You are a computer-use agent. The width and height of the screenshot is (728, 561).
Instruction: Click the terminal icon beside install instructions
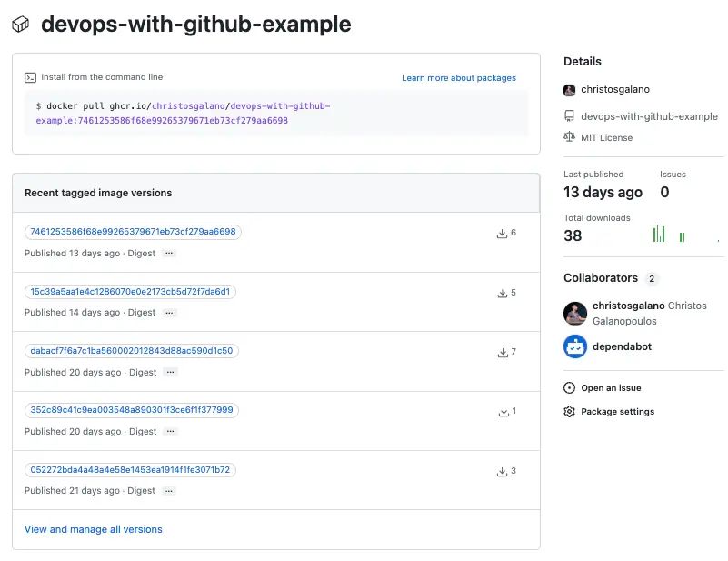coord(30,78)
